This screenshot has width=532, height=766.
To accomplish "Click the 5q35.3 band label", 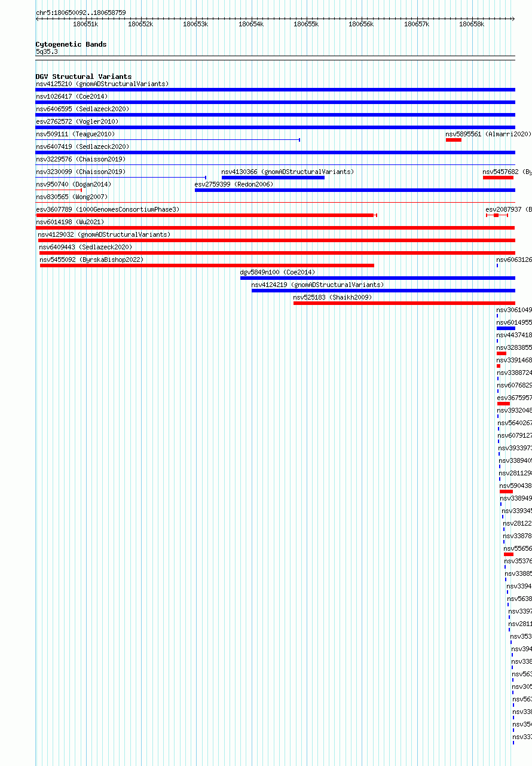I will (x=47, y=52).
